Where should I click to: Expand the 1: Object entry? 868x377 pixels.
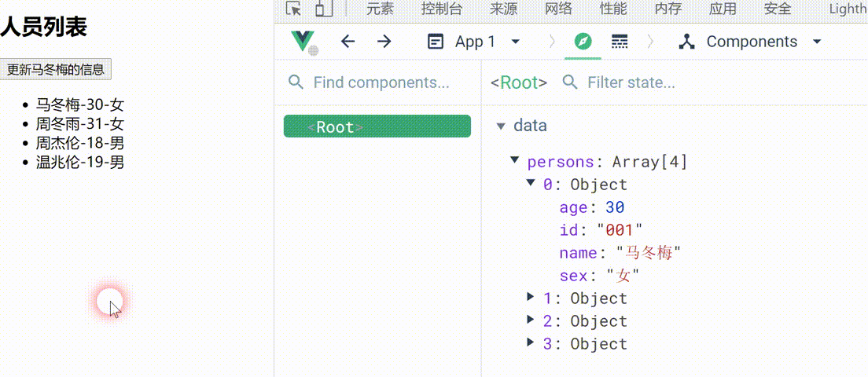(531, 297)
